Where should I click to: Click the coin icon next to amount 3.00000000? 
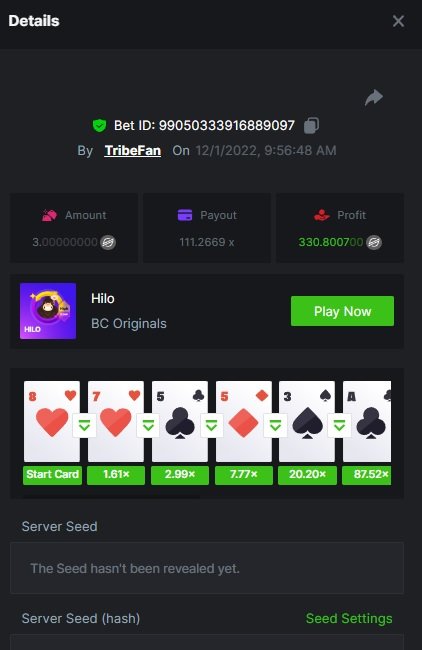108,242
